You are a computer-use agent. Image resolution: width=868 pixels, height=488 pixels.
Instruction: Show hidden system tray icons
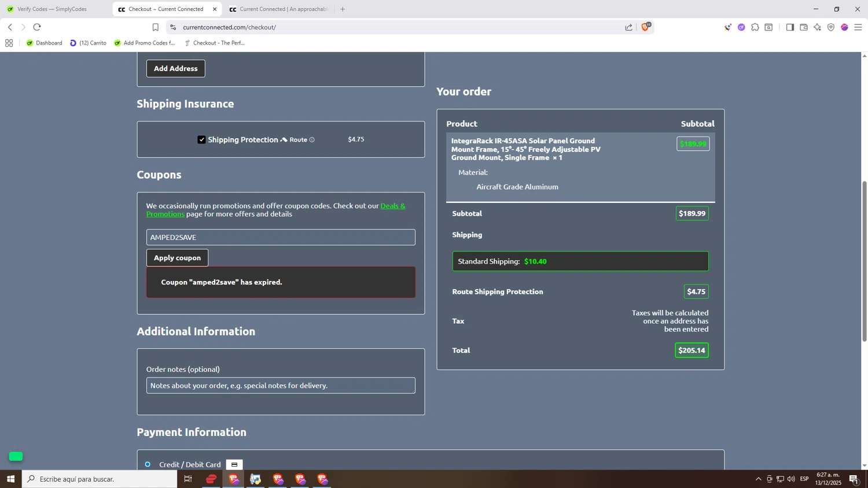tap(758, 479)
